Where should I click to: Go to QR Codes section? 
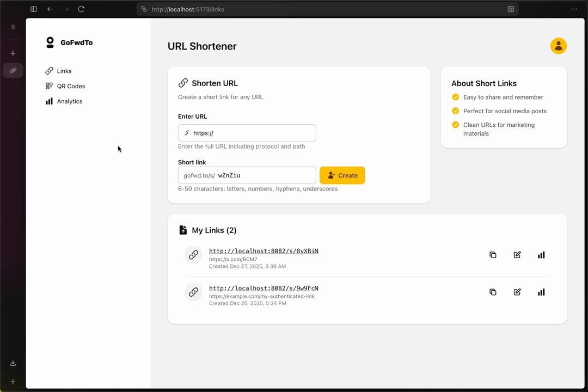point(71,86)
